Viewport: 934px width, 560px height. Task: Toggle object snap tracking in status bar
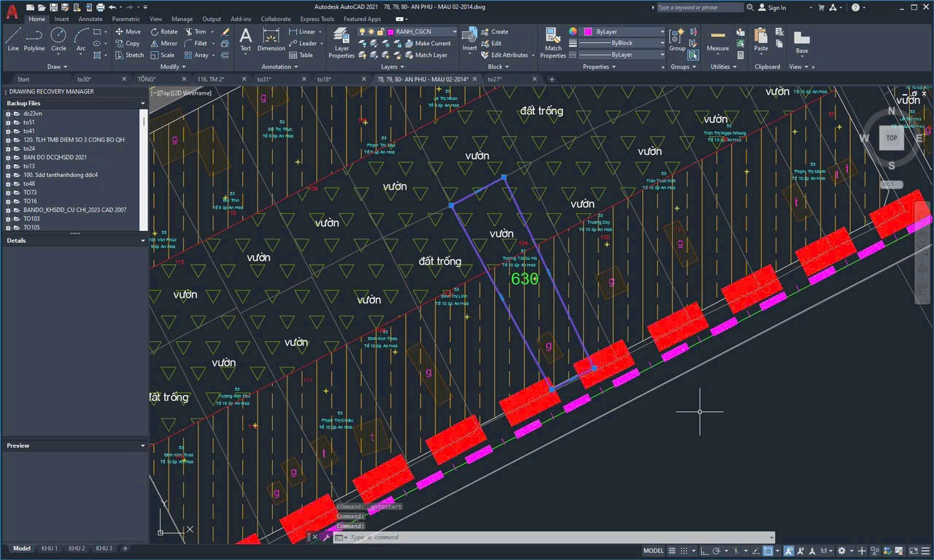click(x=755, y=551)
